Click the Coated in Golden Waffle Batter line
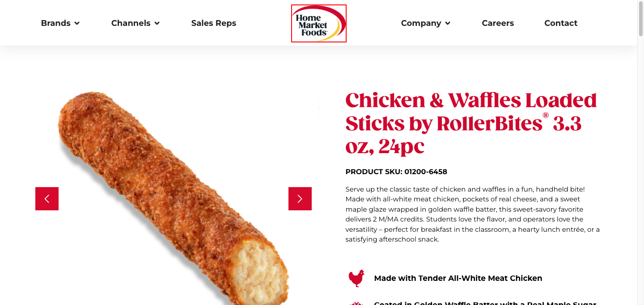This screenshot has width=644, height=305. click(485, 303)
